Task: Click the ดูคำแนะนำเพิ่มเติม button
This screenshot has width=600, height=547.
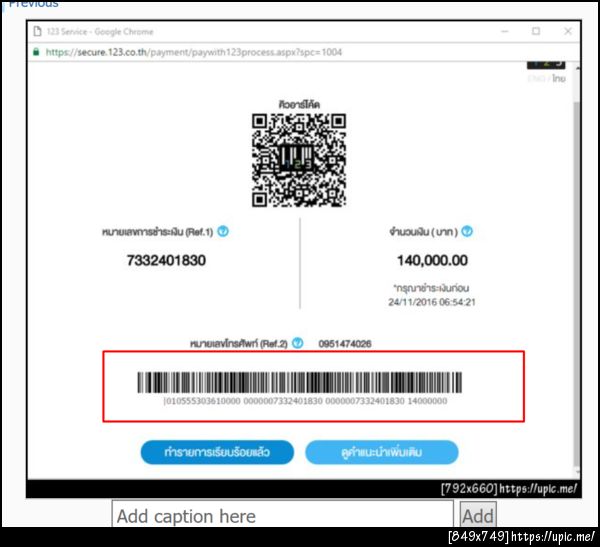Action: point(382,452)
